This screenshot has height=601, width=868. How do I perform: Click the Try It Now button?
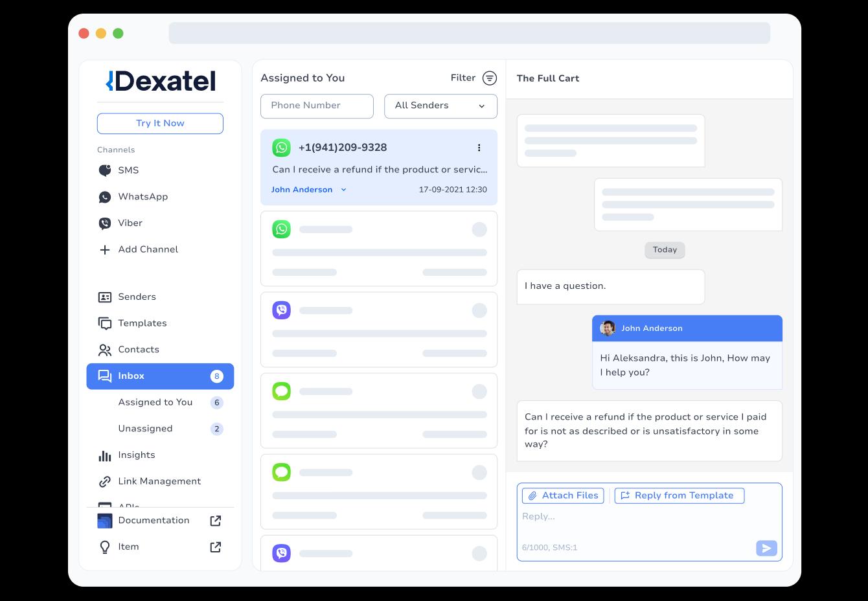coord(160,124)
